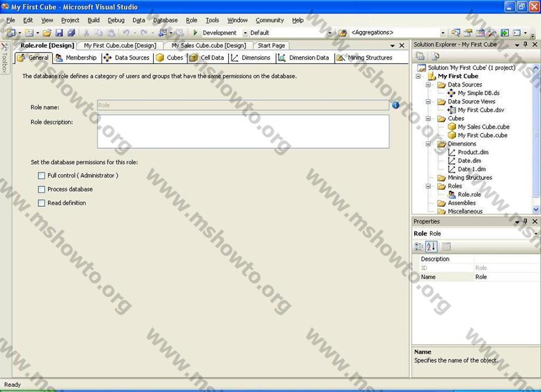Click the Undo arrow icon
The image size is (541, 392).
pyautogui.click(x=126, y=33)
